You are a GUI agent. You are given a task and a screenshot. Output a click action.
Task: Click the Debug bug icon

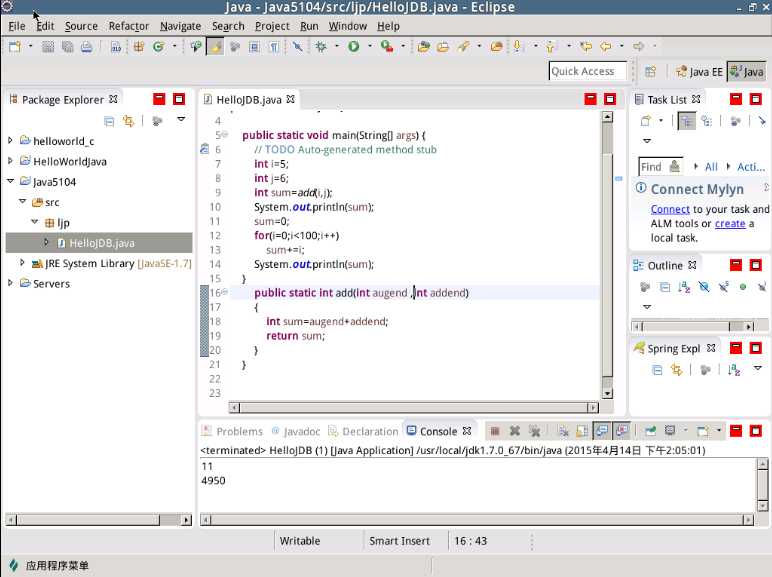pos(321,46)
